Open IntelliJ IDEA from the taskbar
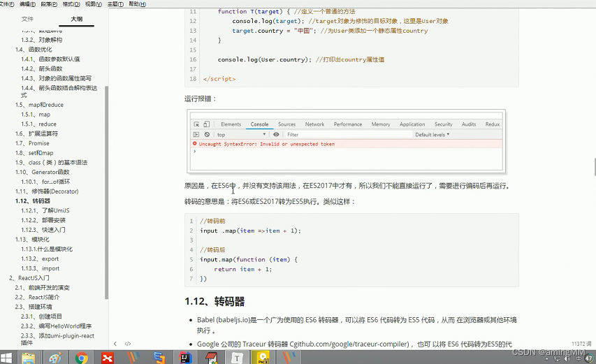 pyautogui.click(x=185, y=358)
